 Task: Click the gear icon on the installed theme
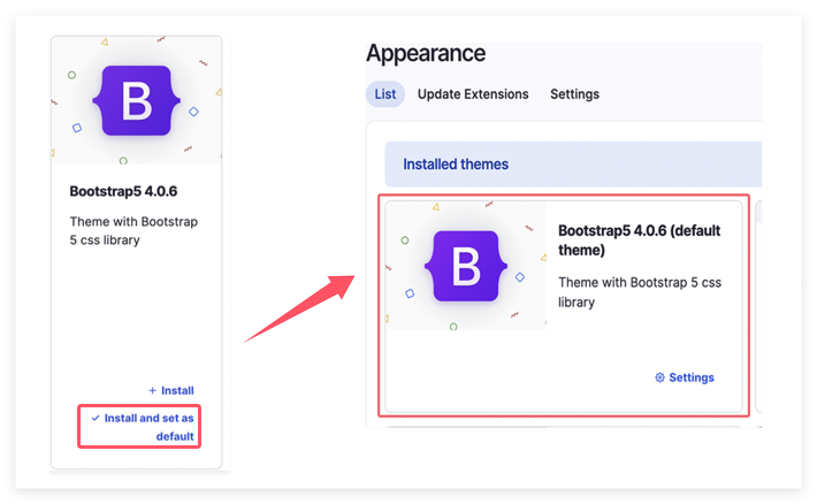(660, 377)
